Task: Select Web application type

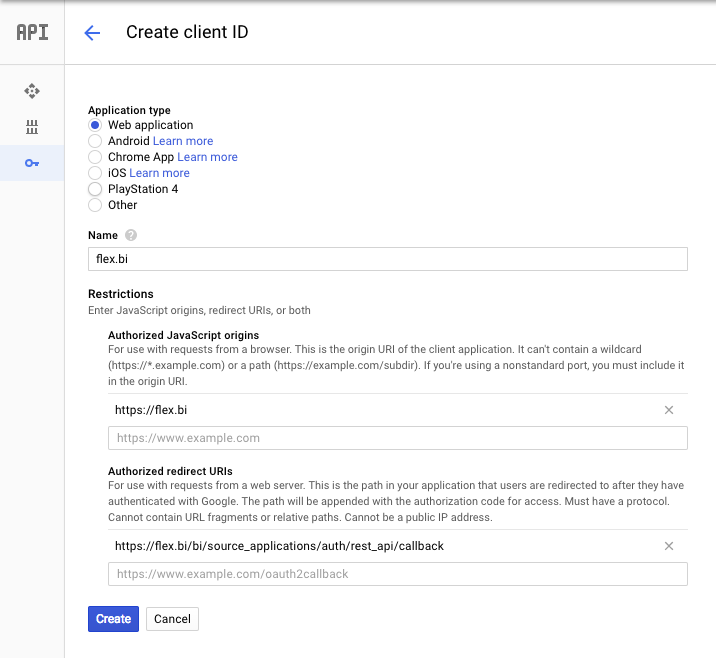Action: (x=95, y=125)
